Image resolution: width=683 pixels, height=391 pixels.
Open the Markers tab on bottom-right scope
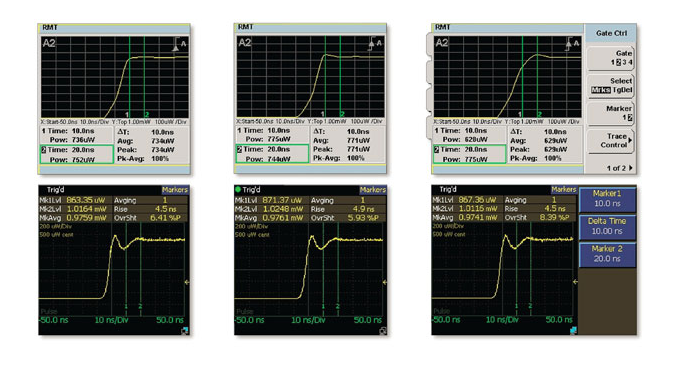[x=564, y=190]
